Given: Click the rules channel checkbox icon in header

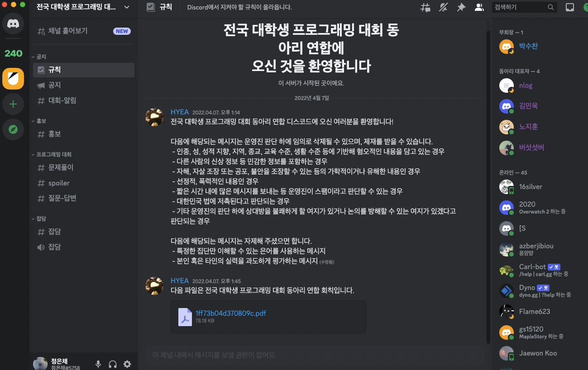Looking at the screenshot, I should coord(151,7).
